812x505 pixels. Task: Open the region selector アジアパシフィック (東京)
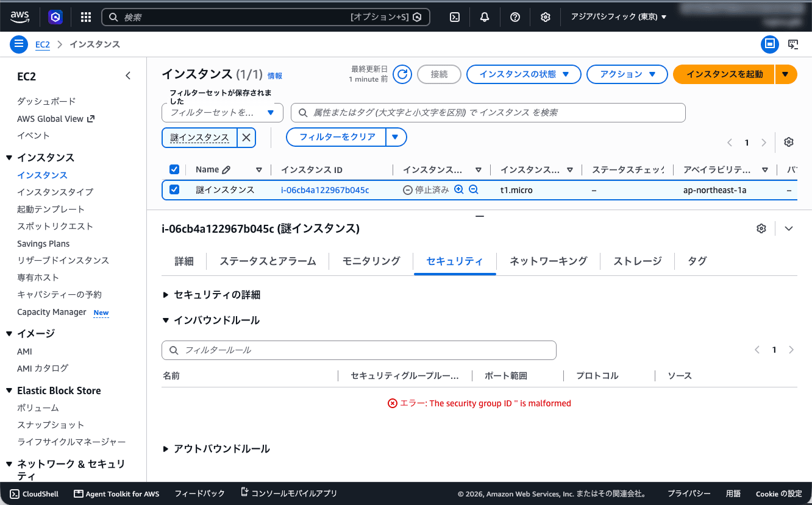(x=619, y=17)
